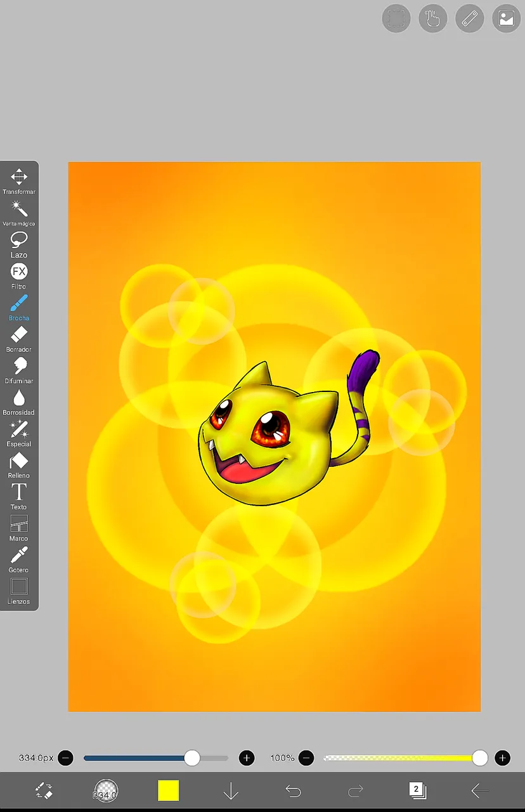Click the 100% opacity value
This screenshot has height=812, width=525.
coord(282,758)
